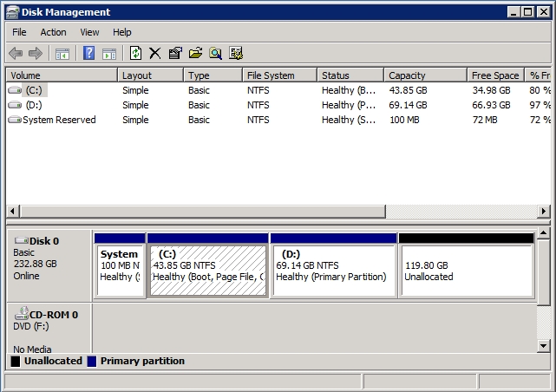The width and height of the screenshot is (556, 392).
Task: Open the View menu
Action: pos(89,32)
